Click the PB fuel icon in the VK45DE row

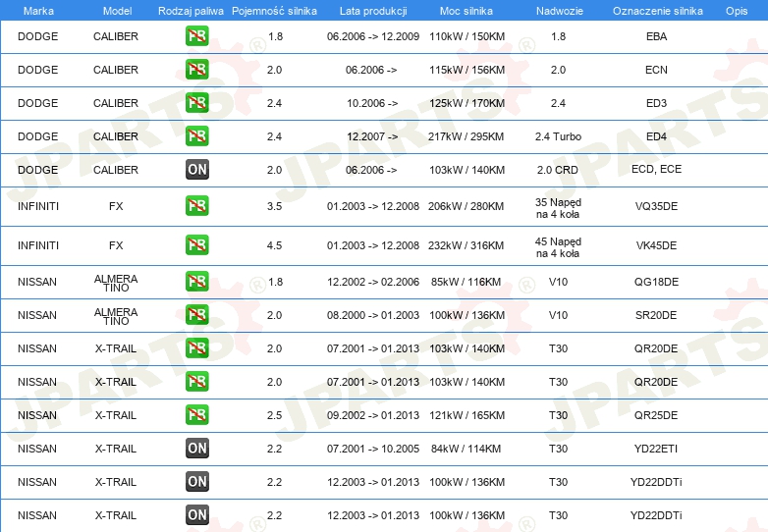pyautogui.click(x=196, y=245)
